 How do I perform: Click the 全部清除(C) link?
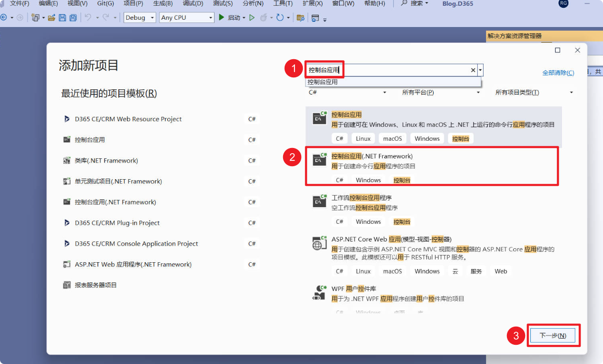(x=558, y=73)
